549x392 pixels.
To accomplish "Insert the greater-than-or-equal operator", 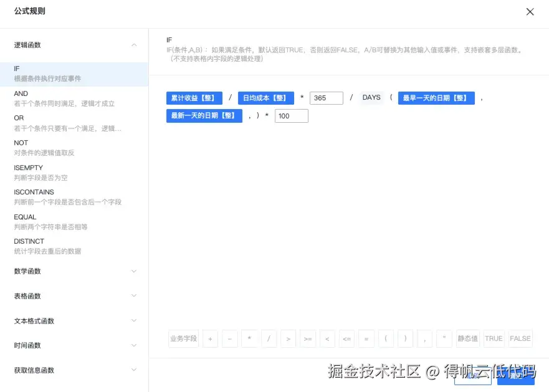I will tap(307, 338).
